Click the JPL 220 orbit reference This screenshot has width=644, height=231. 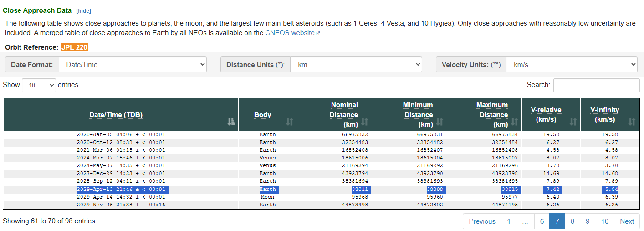[x=74, y=47]
